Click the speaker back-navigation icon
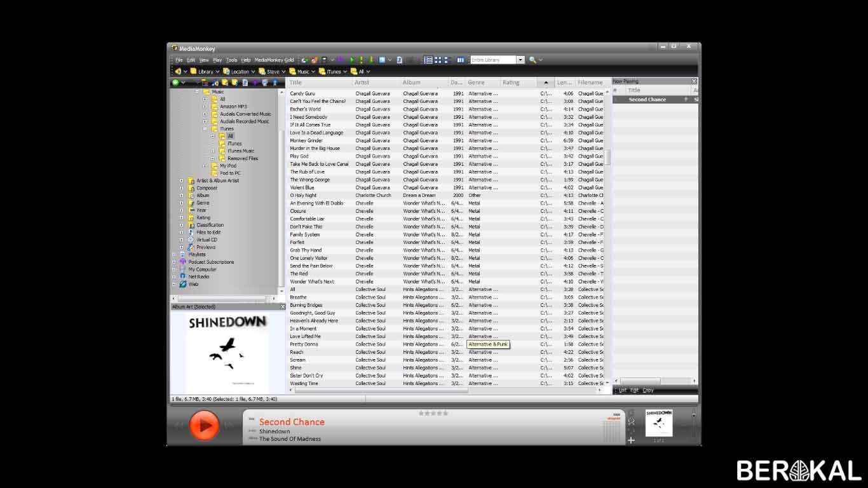The image size is (868, 488). click(x=178, y=72)
